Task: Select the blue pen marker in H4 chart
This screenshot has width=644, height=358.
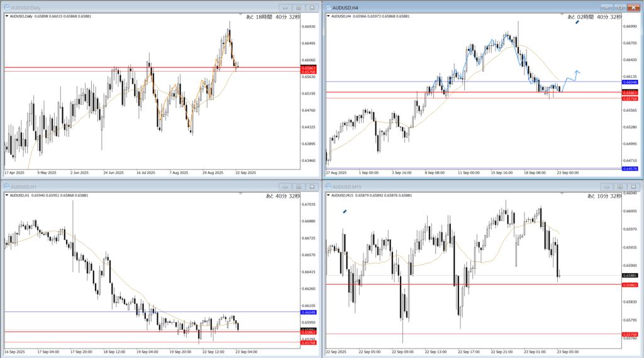Action: tap(577, 22)
